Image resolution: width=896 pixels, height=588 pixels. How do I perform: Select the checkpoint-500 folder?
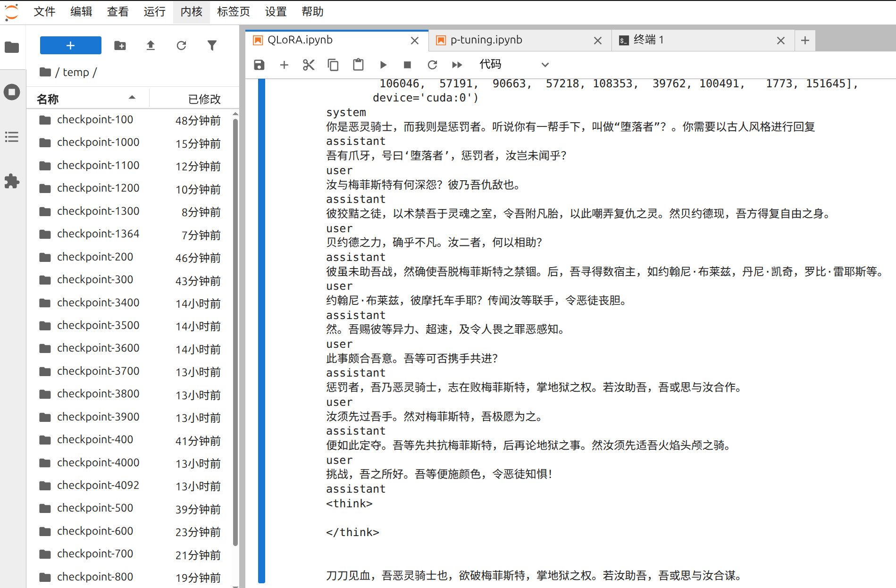coord(130,508)
